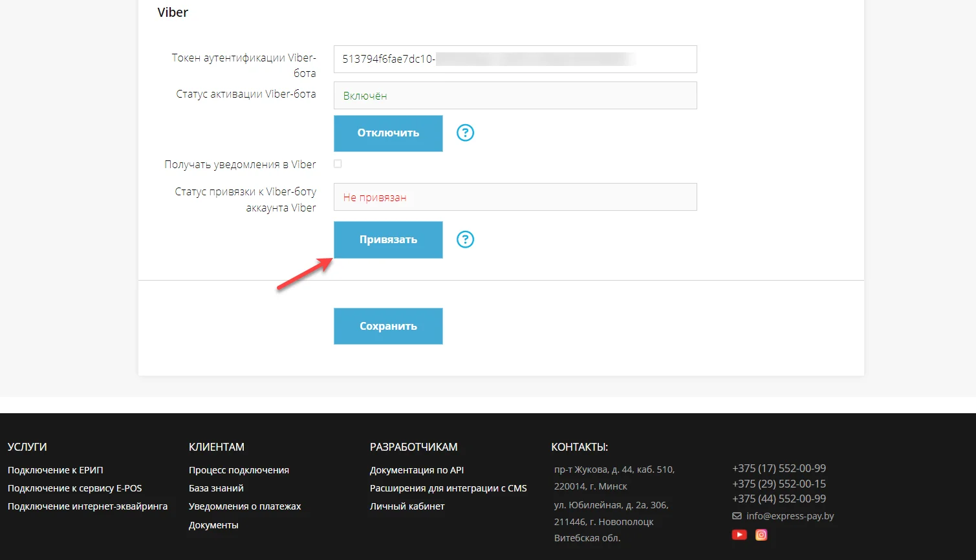Click the text Витебская обл.

587,538
